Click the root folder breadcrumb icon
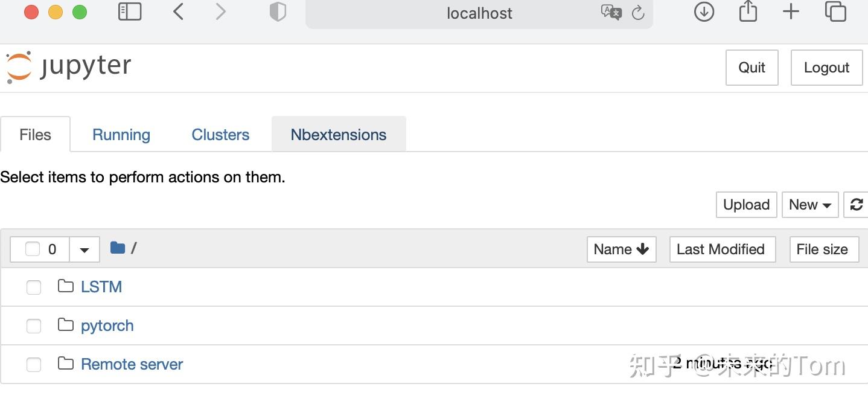Image resolution: width=868 pixels, height=401 pixels. coord(118,248)
